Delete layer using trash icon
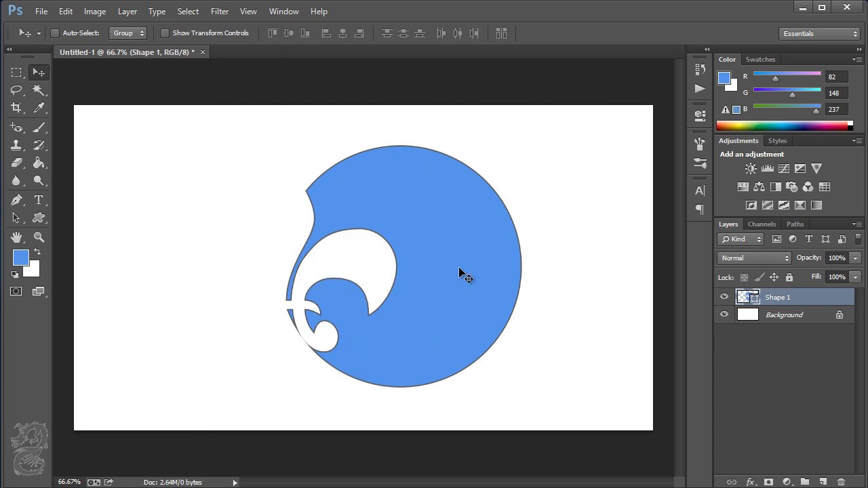The image size is (868, 488). coord(841,482)
